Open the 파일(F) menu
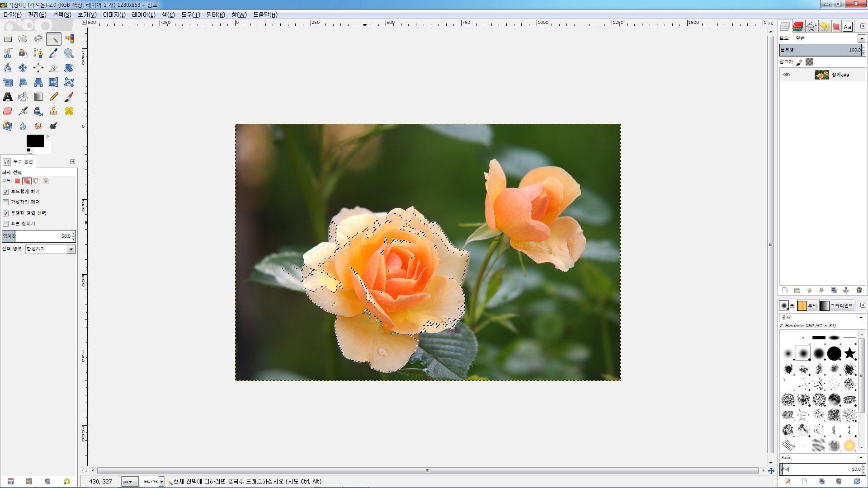This screenshot has width=868, height=488. tap(13, 14)
